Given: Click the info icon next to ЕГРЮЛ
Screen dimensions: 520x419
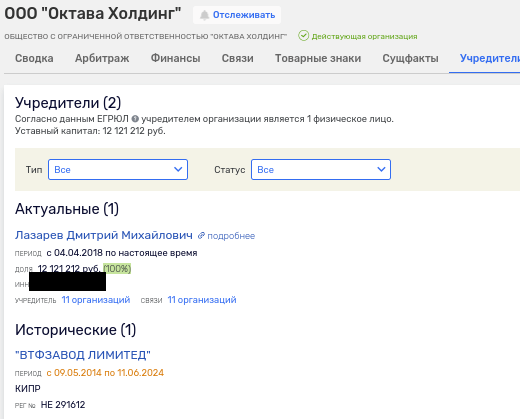Looking at the screenshot, I should coord(135,119).
